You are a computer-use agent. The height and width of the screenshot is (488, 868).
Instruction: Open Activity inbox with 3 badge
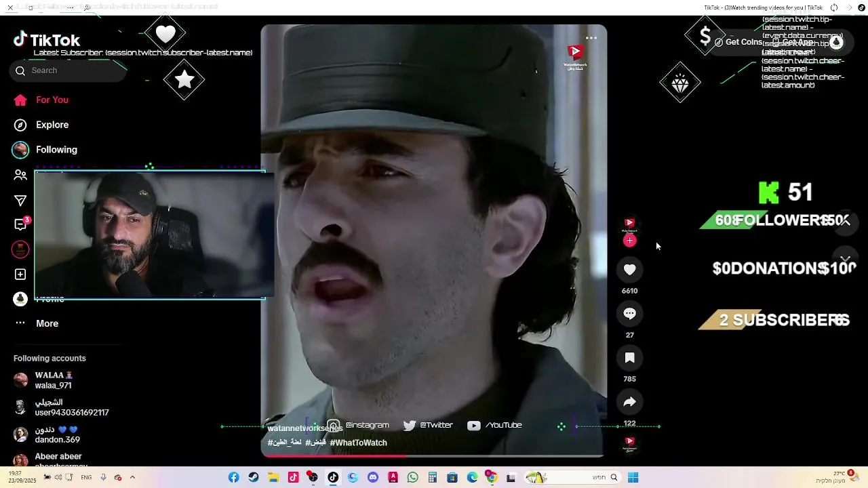coord(21,224)
